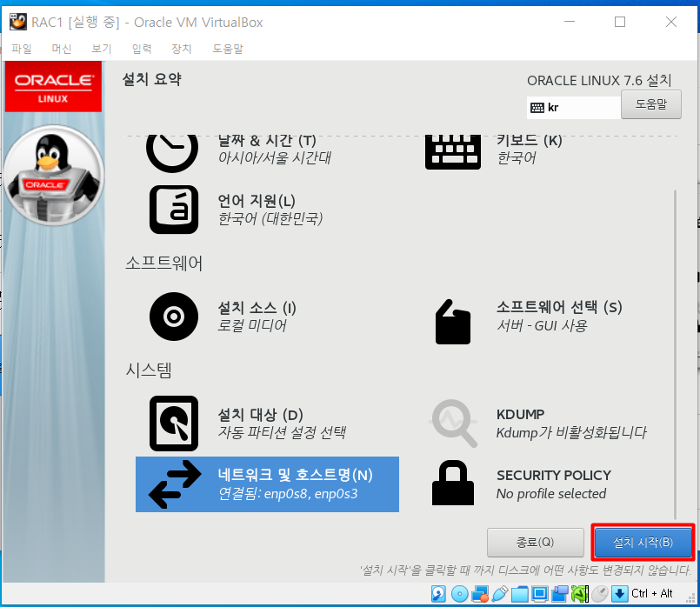The image size is (700, 607).
Task: Open the 도움말 menu in menu bar
Action: 228,48
